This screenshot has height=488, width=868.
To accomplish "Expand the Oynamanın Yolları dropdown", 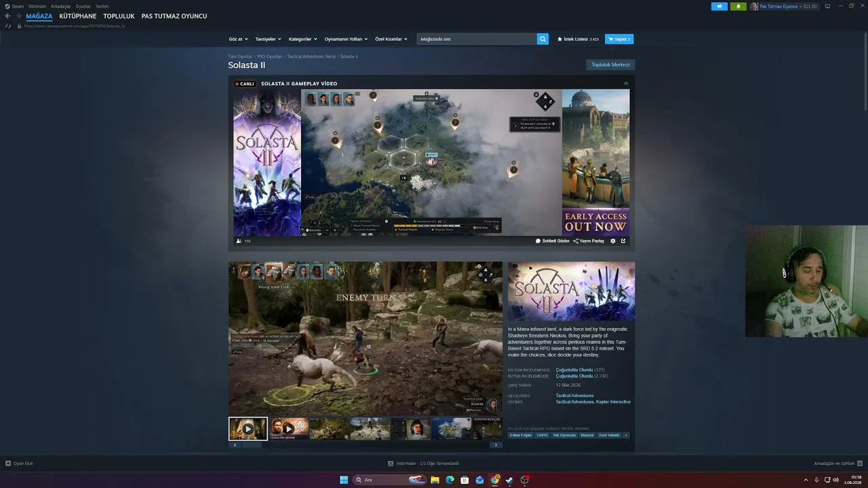I will click(347, 39).
